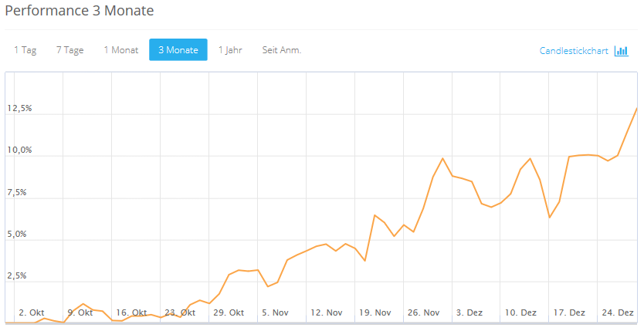The height and width of the screenshot is (331, 644).
Task: Select the 3 Monate tab
Action: (x=178, y=50)
